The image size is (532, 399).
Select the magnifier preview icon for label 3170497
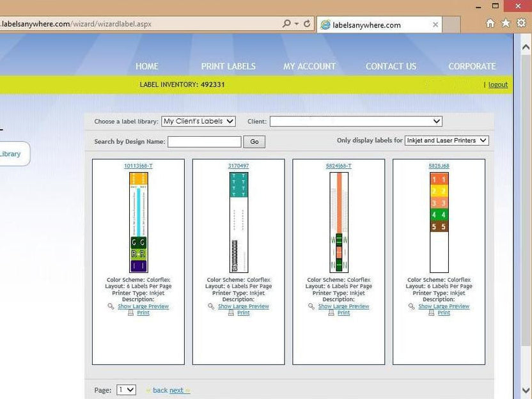coord(209,306)
